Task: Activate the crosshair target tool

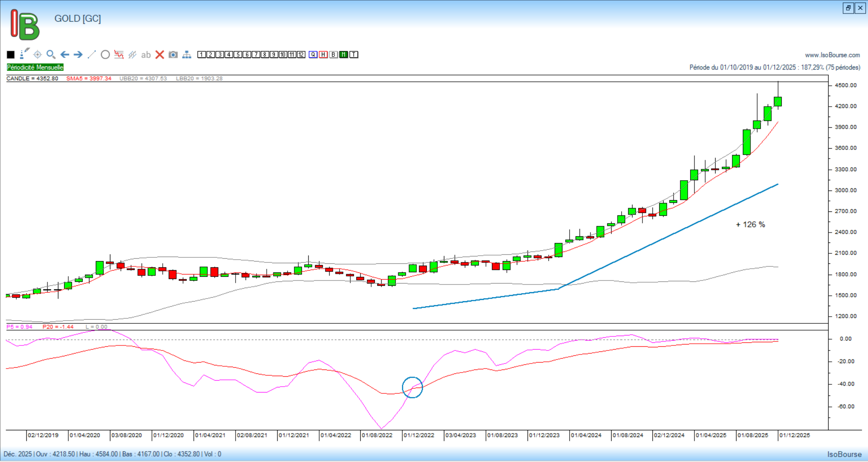Action: (x=38, y=55)
